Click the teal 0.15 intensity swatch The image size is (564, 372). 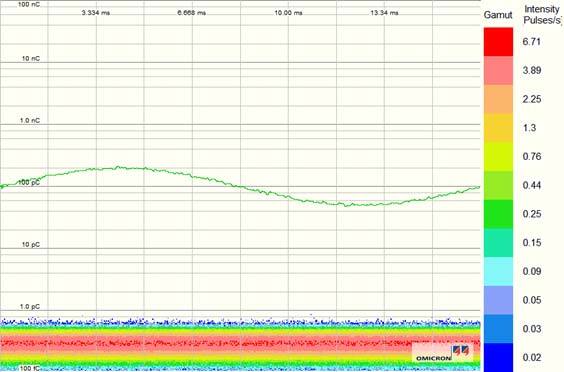[498, 243]
